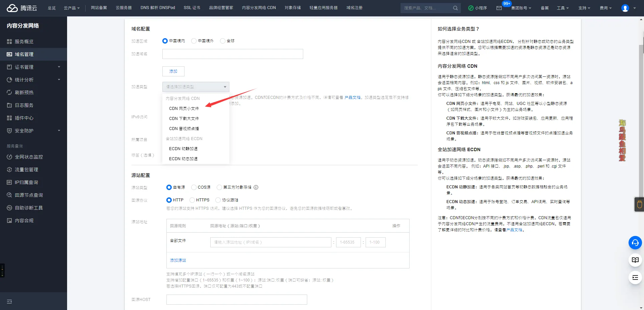Open 插件中心 in the sidebar
The height and width of the screenshot is (310, 644).
pos(23,118)
